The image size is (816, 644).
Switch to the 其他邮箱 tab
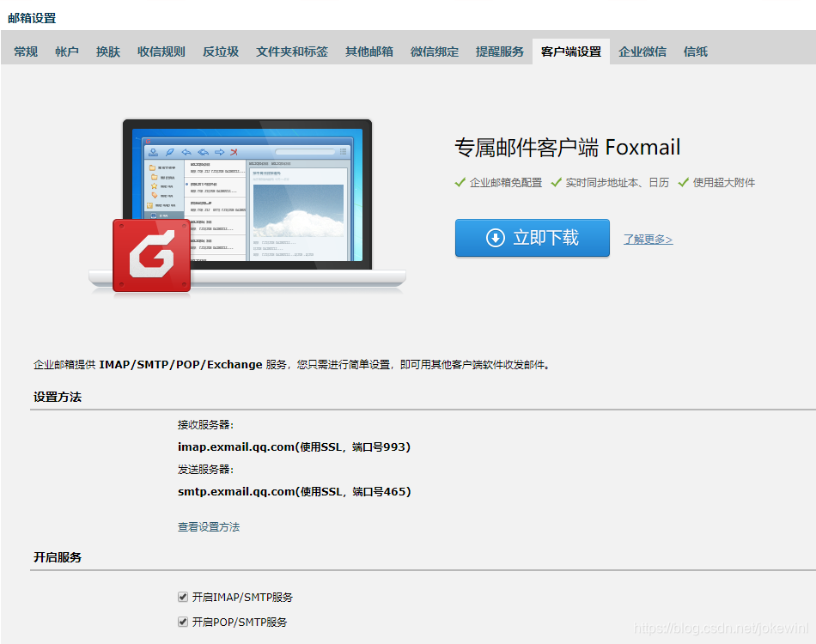tap(369, 52)
